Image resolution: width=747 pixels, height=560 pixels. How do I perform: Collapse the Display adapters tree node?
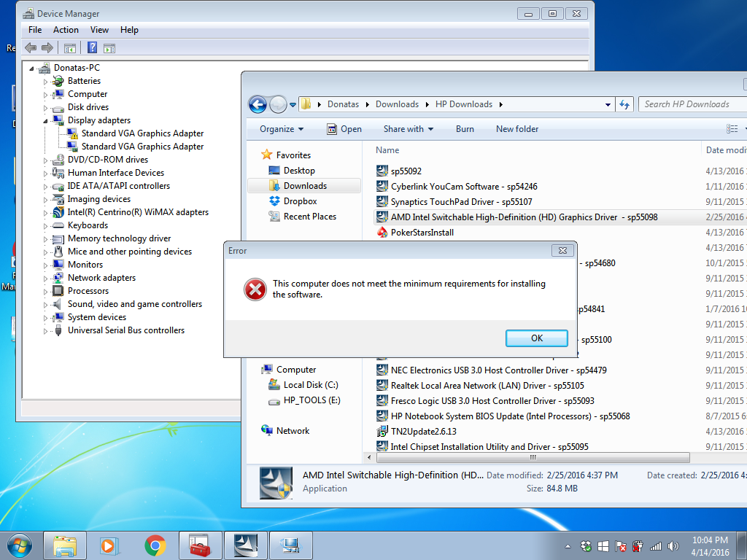tap(45, 120)
